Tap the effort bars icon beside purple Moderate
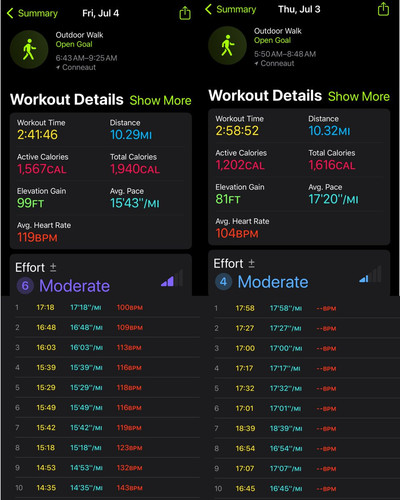The height and width of the screenshot is (500, 400). point(172,279)
